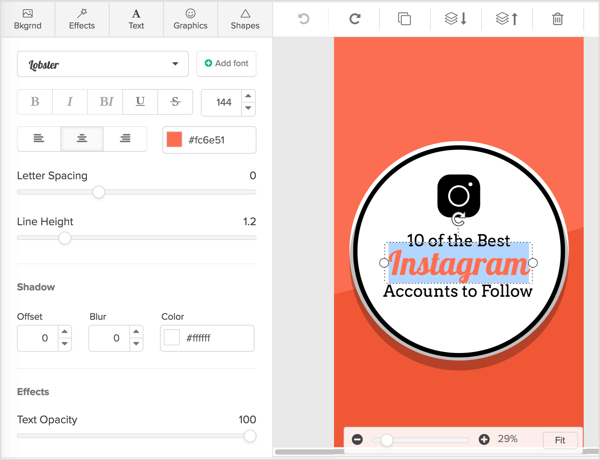Open the text color swatch #fc6e51
The image size is (600, 460).
[174, 140]
